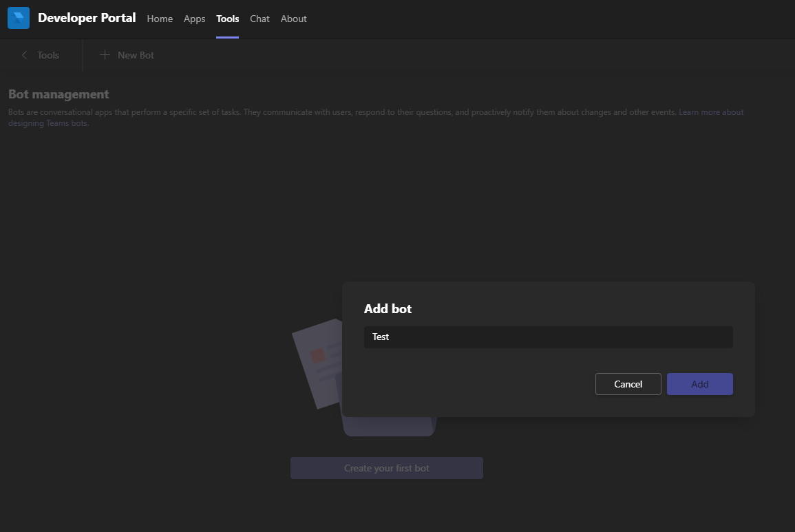The height and width of the screenshot is (532, 795).
Task: Cancel the Add bot dialog
Action: coord(628,384)
